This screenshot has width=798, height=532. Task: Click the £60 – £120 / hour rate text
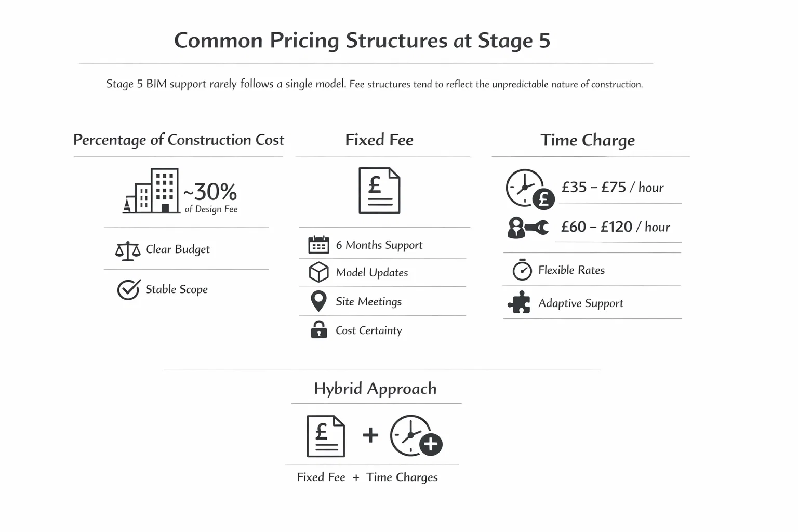615,227
